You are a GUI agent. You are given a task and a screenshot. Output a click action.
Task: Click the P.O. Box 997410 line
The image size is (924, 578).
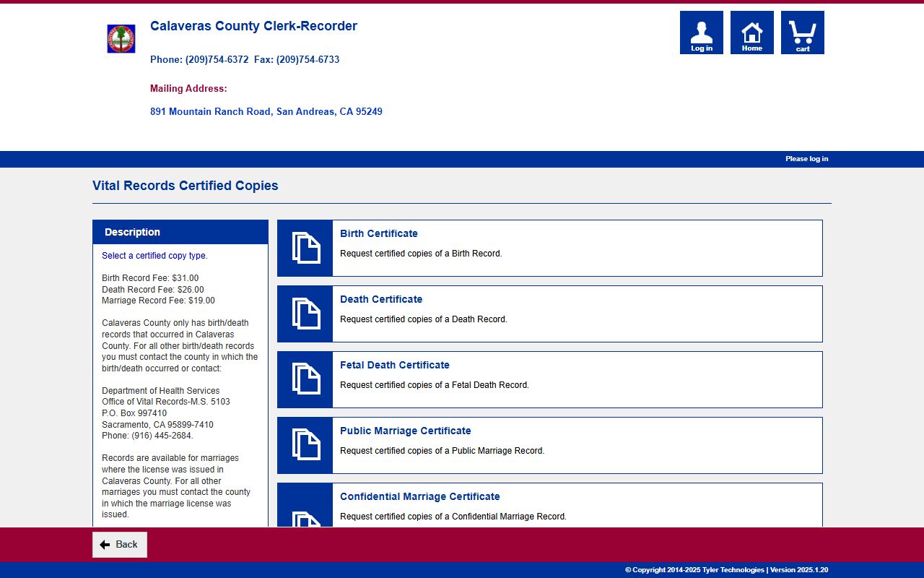(x=134, y=413)
